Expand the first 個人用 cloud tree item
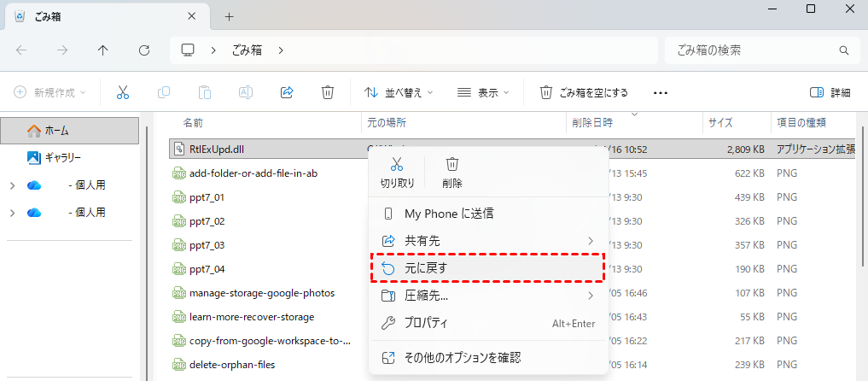Viewport: 868px width, 381px height. click(x=12, y=185)
